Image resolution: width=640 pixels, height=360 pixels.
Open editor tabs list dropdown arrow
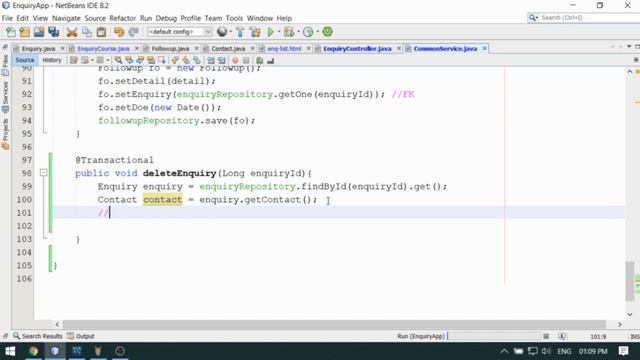pyautogui.click(x=629, y=47)
